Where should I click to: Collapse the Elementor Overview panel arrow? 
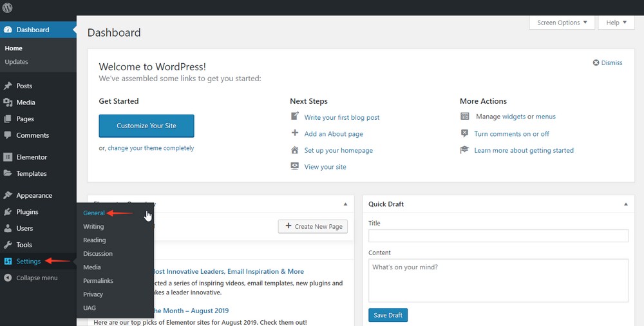coord(345,204)
